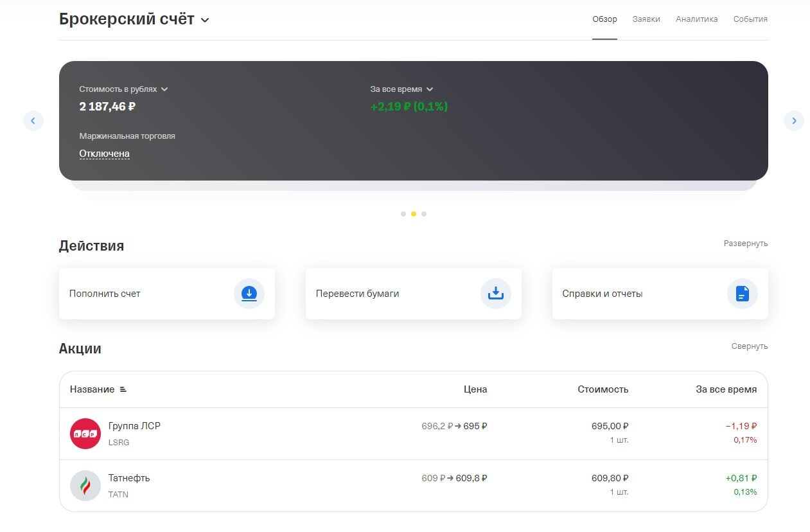This screenshot has width=810, height=532.
Task: Open the Татнефть TATN stock row
Action: [x=257, y=486]
